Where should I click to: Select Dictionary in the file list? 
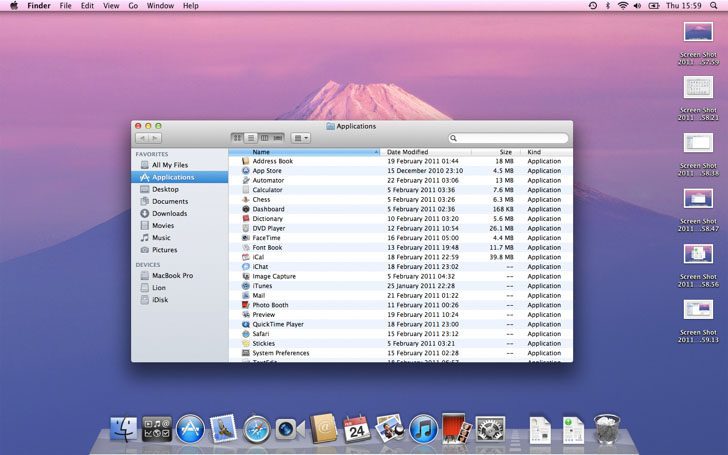pos(401,219)
